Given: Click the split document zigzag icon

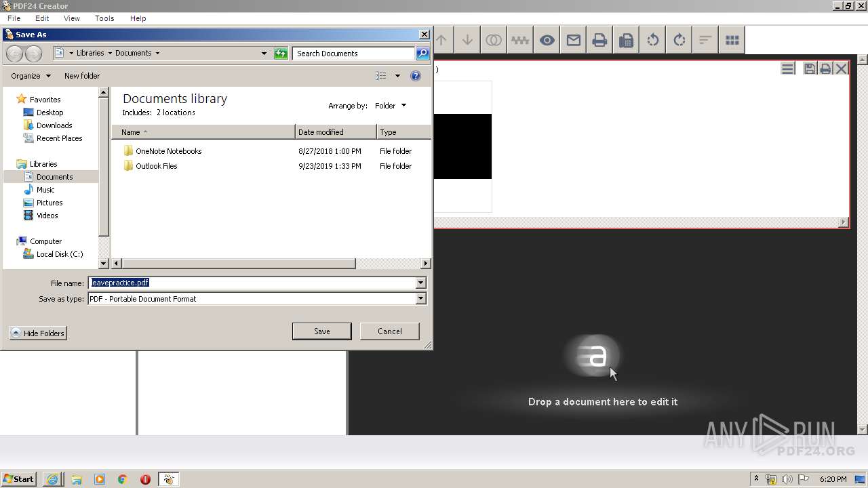Looking at the screenshot, I should coord(520,40).
